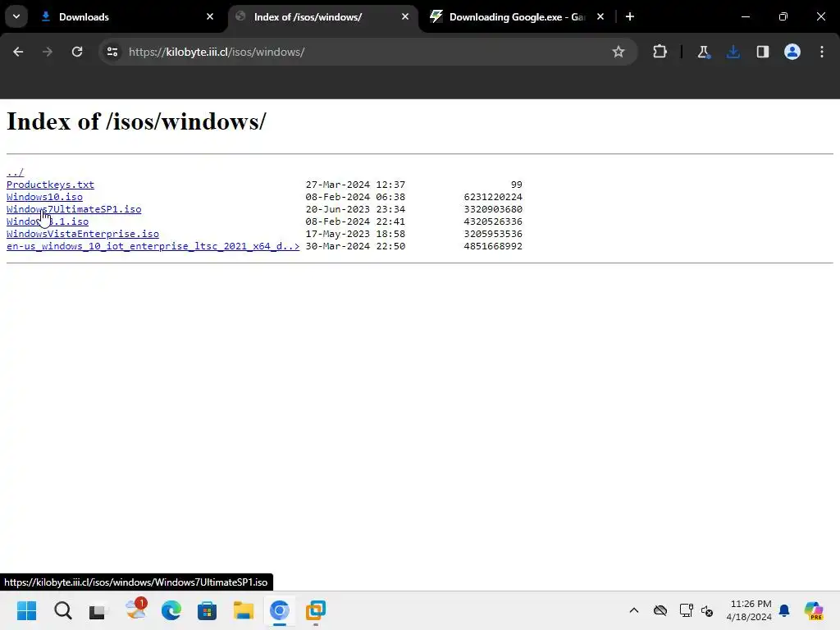This screenshot has width=840, height=630.
Task: Reload the current page
Action: coord(77,52)
